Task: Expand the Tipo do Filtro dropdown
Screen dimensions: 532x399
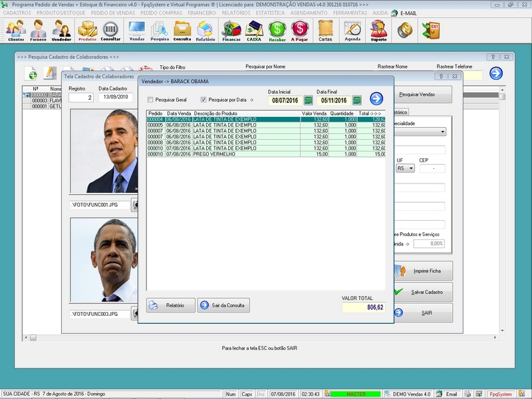Action: point(174,68)
